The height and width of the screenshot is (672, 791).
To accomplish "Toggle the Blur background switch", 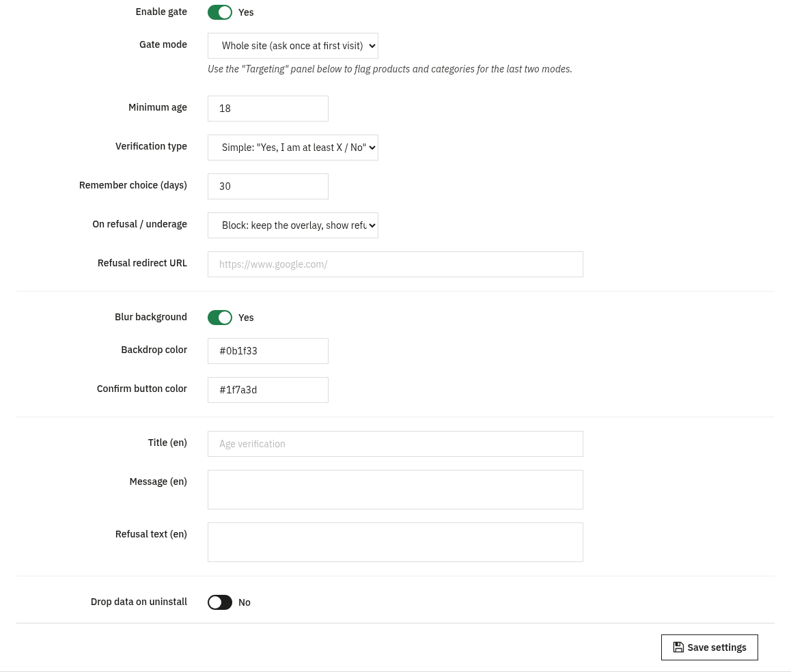I will [219, 318].
